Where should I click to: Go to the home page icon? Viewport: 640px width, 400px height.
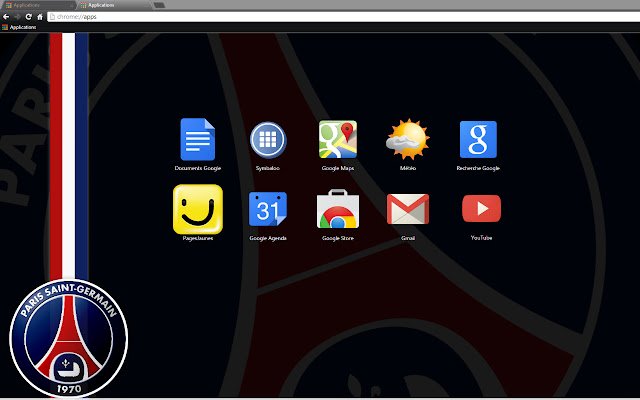[40, 17]
